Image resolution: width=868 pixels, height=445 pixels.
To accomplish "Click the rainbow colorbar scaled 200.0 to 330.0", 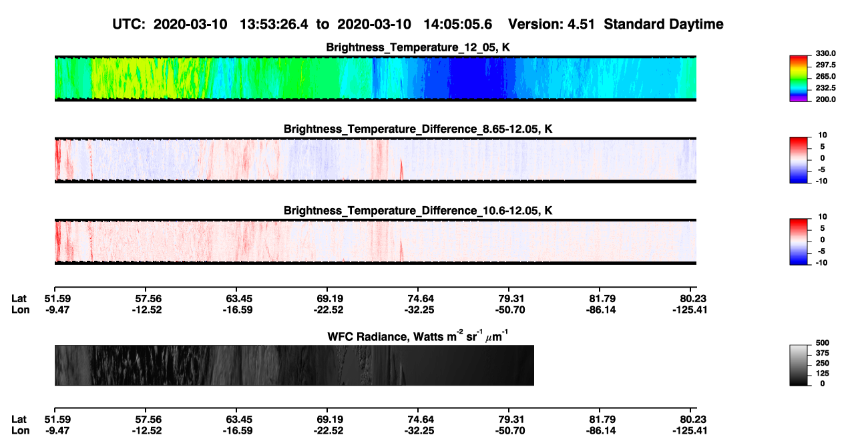I will pos(799,78).
